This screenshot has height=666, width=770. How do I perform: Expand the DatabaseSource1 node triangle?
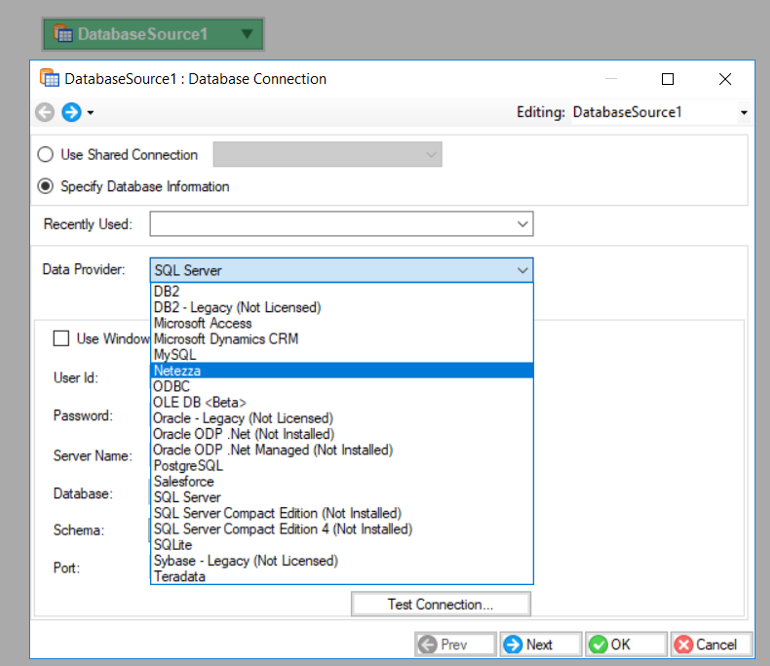tap(247, 34)
